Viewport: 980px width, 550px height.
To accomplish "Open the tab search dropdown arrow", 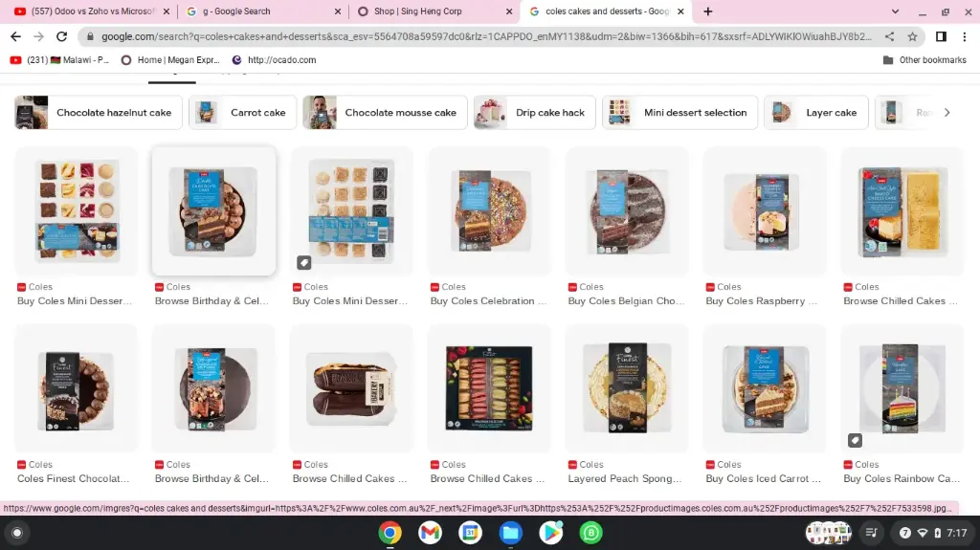I will coord(895,11).
